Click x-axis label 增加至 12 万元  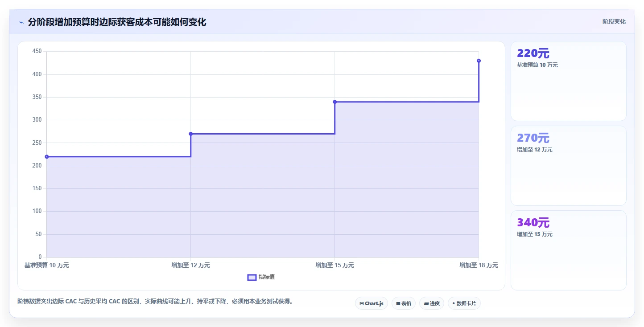191,265
